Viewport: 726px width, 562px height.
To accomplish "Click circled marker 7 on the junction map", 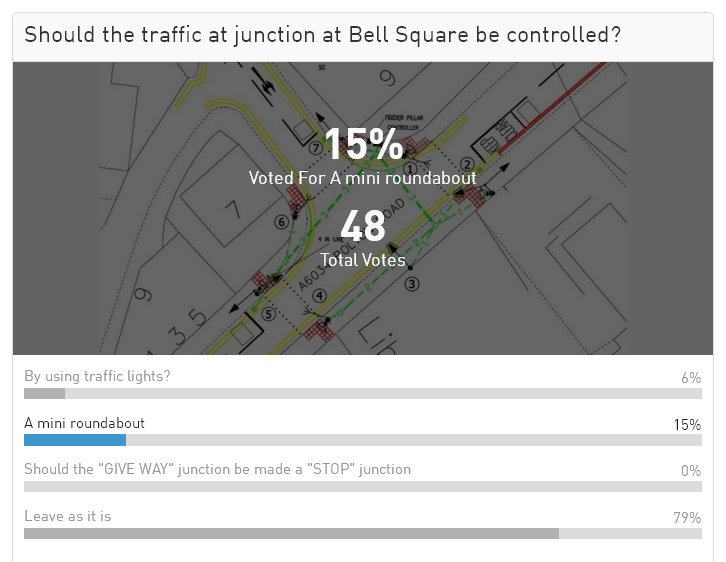I will click(314, 148).
